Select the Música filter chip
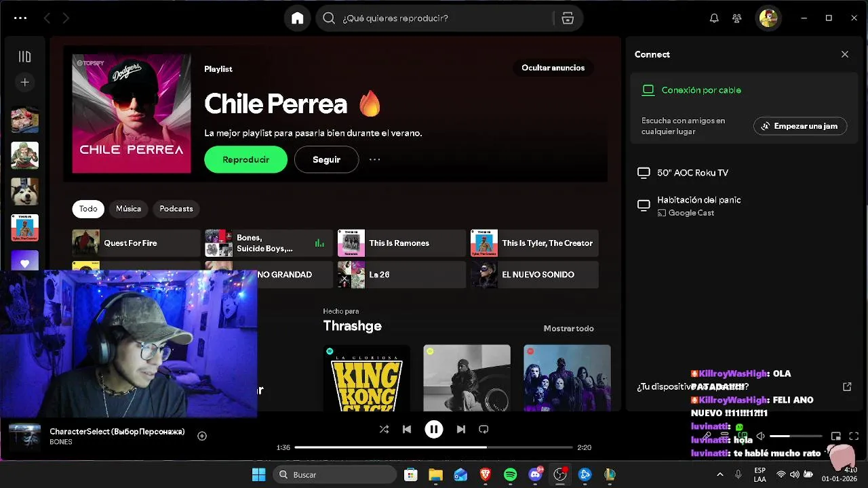This screenshot has width=868, height=488. click(x=128, y=209)
